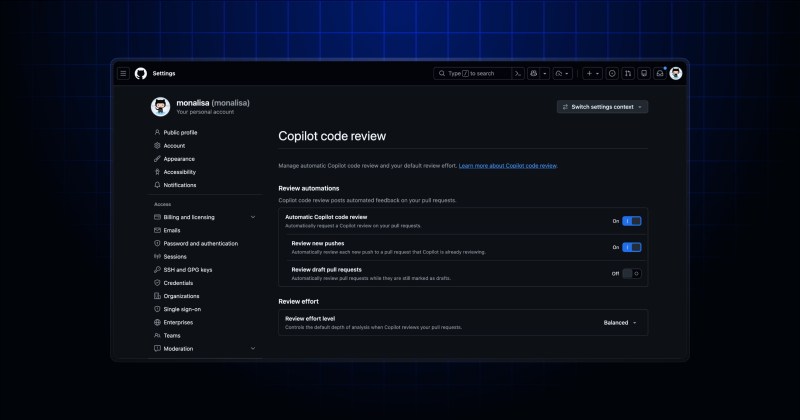The image size is (800, 420).
Task: Click Learn more about Copilot code review link
Action: click(x=508, y=165)
